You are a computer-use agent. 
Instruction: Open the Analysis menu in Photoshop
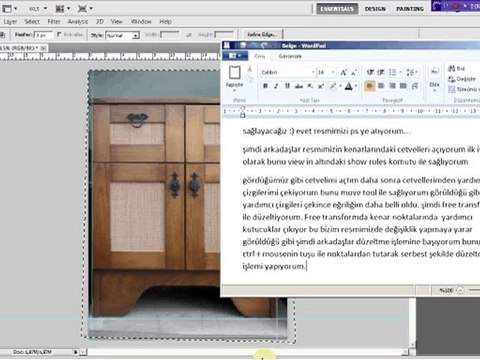coord(78,22)
